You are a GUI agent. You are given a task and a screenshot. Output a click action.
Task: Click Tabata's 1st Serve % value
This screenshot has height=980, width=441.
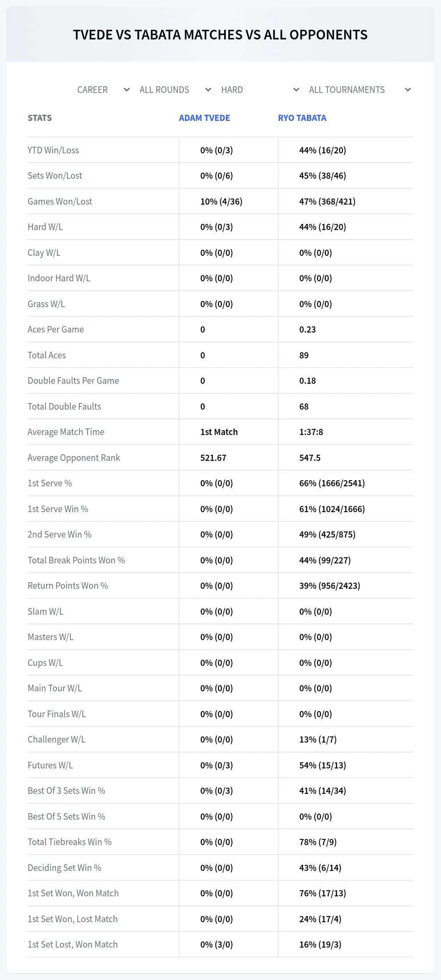pos(332,483)
